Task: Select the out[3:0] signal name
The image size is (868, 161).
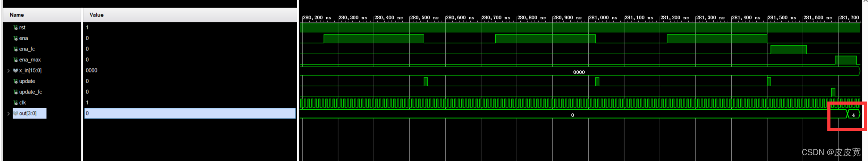Action: point(28,114)
